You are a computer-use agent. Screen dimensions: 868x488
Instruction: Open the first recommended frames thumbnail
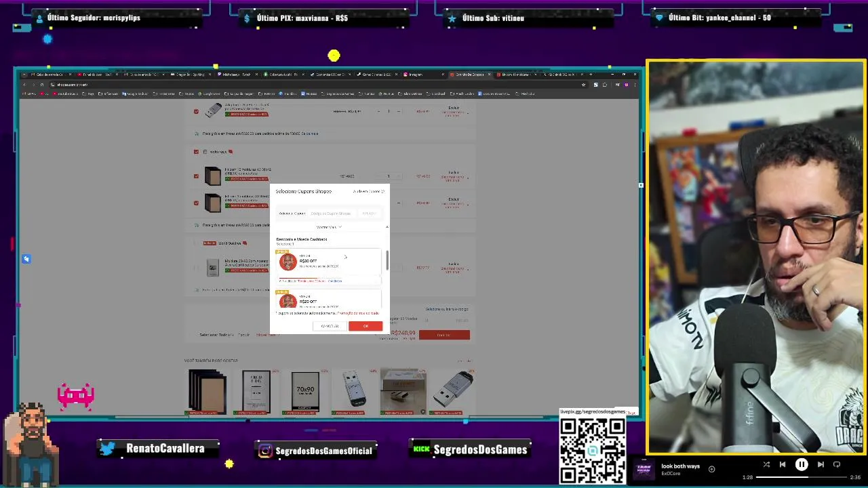[208, 391]
